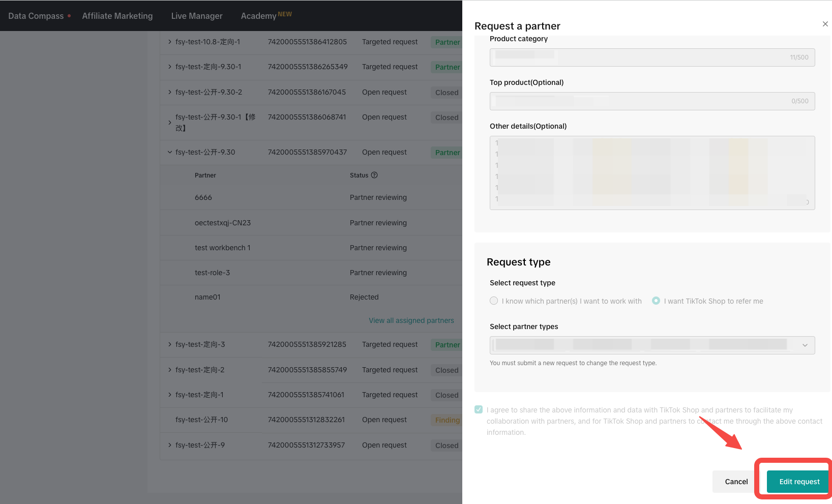The width and height of the screenshot is (832, 504).
Task: Open the Affiliate Marketing menu
Action: click(x=117, y=16)
